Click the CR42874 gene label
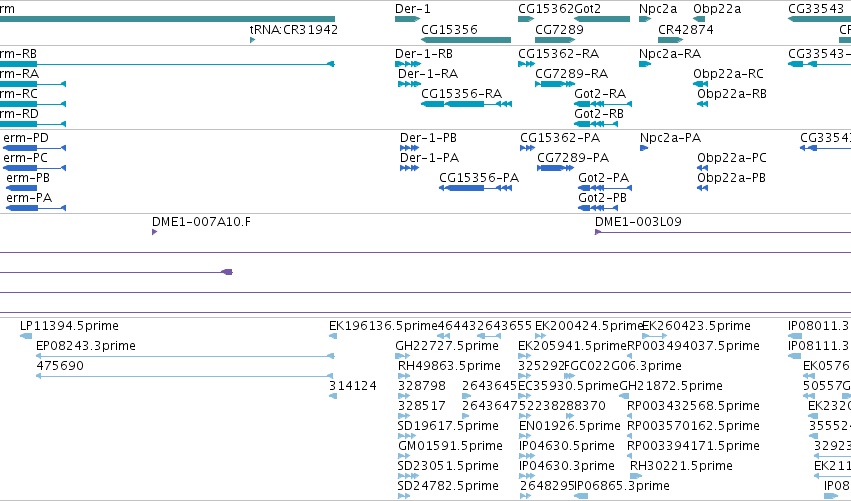The width and height of the screenshot is (851, 501). [x=685, y=29]
